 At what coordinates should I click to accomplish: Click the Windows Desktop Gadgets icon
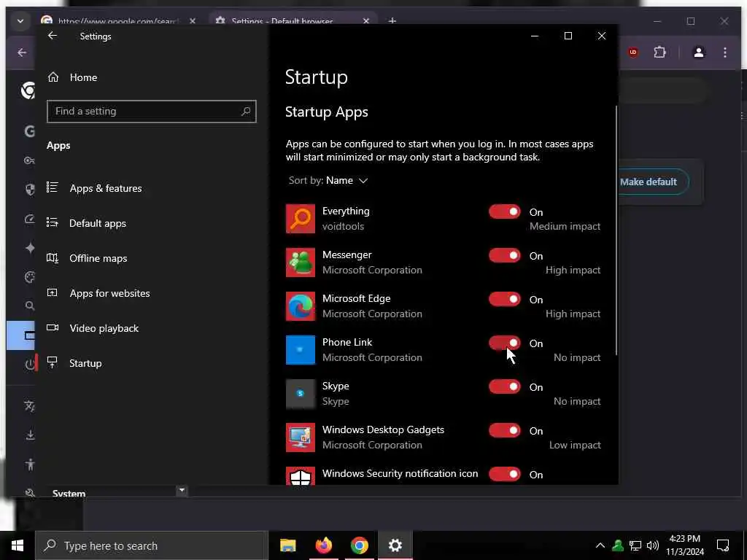click(300, 437)
